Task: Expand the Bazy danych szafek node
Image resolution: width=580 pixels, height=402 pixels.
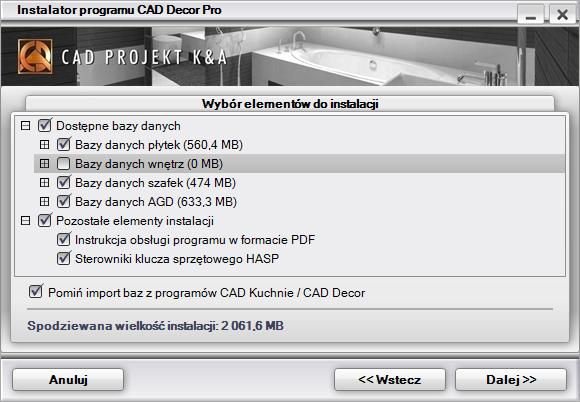Action: [44, 183]
